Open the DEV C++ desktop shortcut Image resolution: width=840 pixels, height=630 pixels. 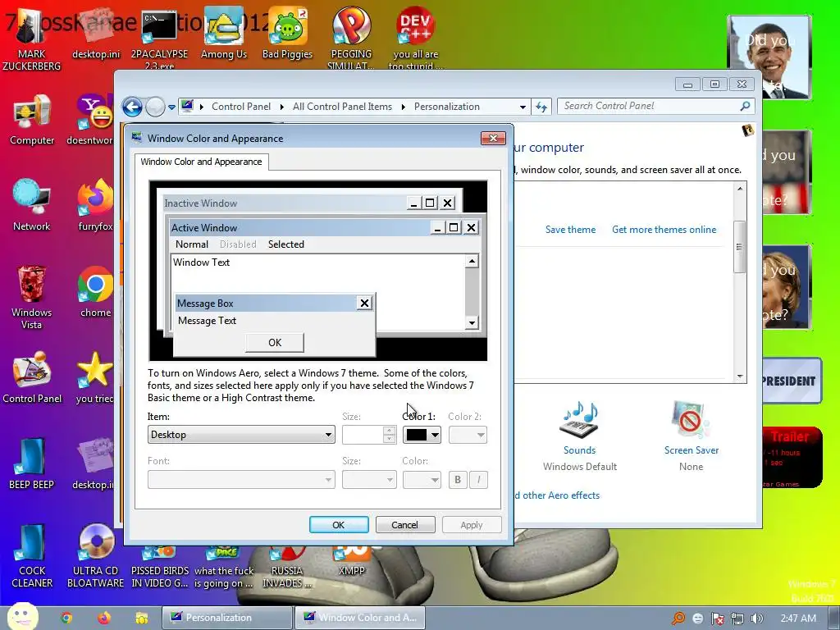click(x=416, y=39)
